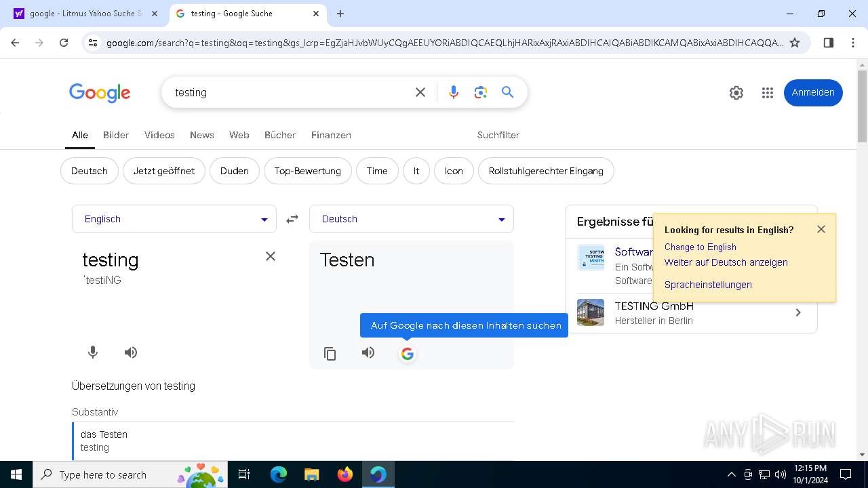Clear the Google search box with X
This screenshot has height=488, width=868.
[420, 92]
